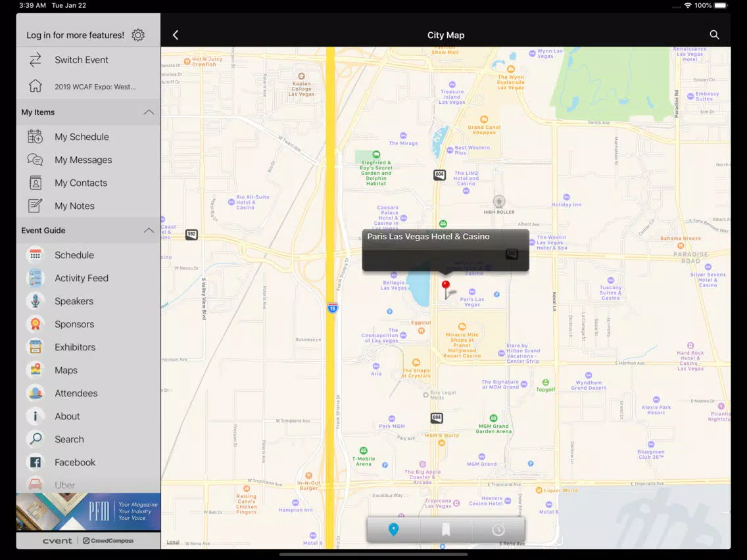Open the Schedule calendar icon in Event Guide

pos(36,255)
